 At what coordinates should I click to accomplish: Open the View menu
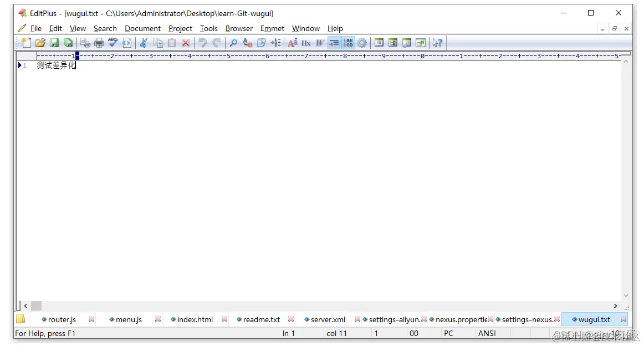[78, 28]
